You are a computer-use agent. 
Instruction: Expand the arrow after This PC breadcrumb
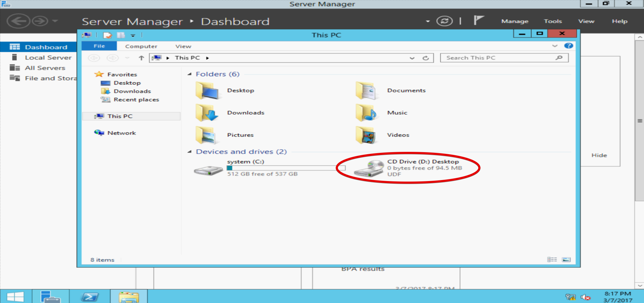pyautogui.click(x=207, y=58)
